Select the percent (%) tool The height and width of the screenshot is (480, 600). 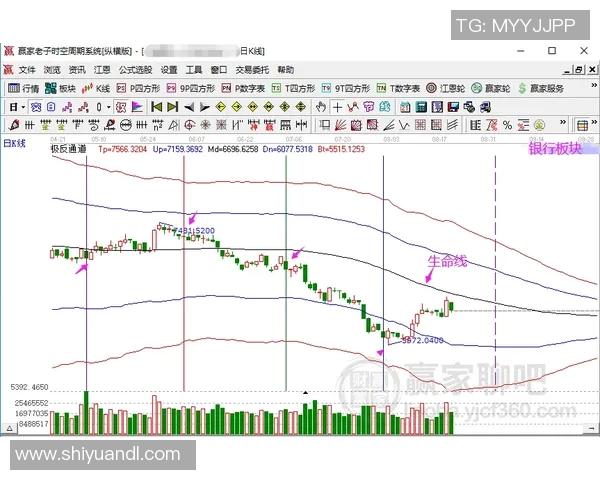click(x=507, y=125)
